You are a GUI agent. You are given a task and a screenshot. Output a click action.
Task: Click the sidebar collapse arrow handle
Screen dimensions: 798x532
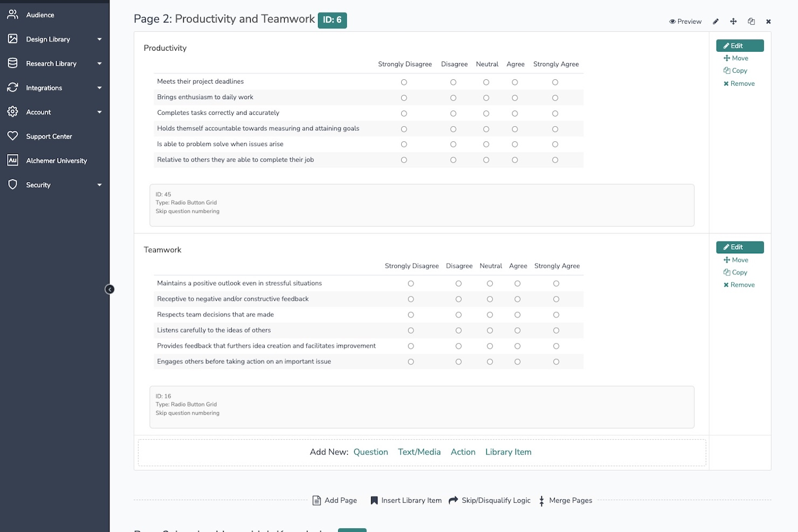pyautogui.click(x=109, y=289)
